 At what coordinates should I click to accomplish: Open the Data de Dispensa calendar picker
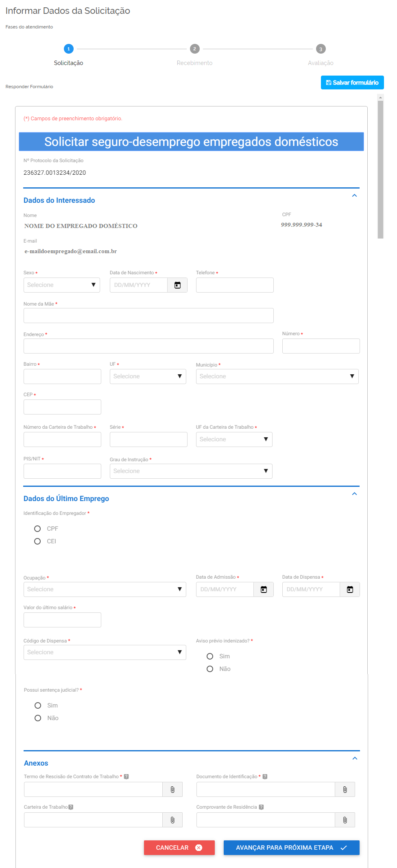(x=350, y=590)
